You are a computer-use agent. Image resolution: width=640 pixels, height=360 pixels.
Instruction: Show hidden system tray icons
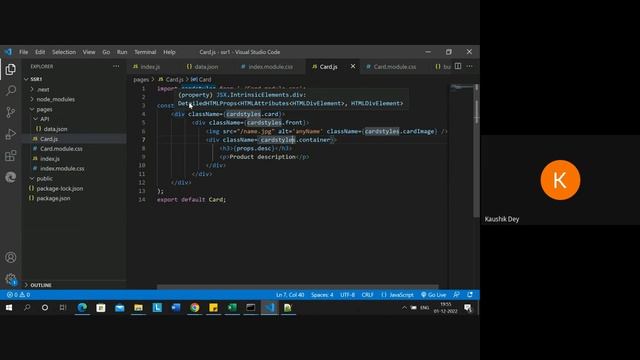tap(404, 308)
